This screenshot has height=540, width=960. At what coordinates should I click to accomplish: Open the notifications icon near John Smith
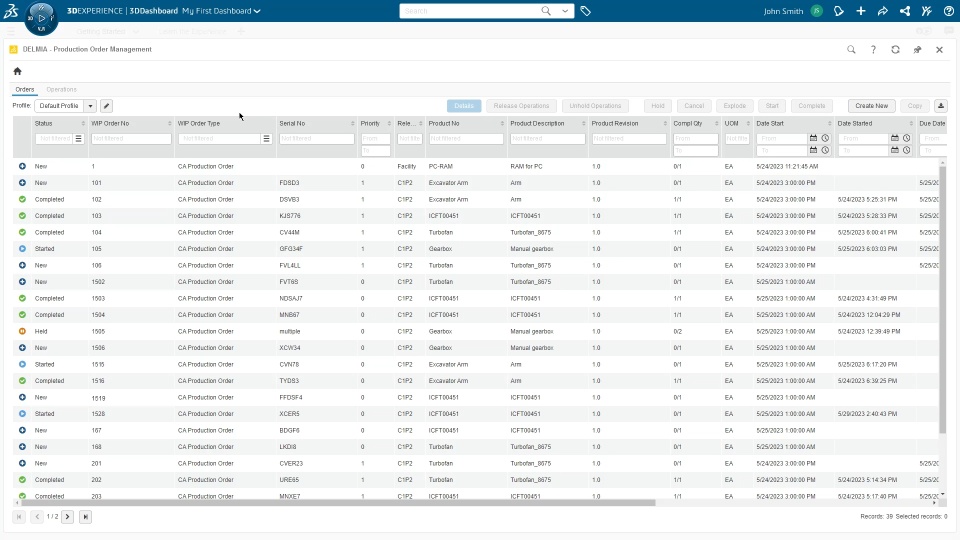(x=839, y=11)
